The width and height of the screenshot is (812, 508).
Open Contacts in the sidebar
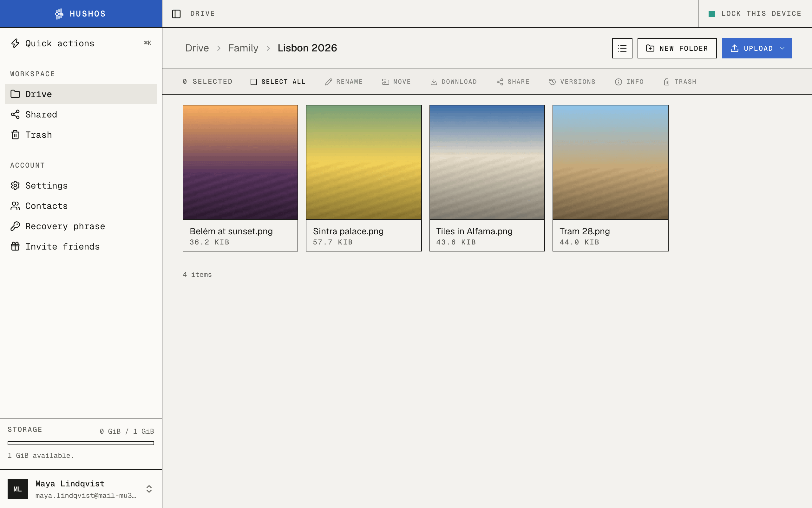81,206
